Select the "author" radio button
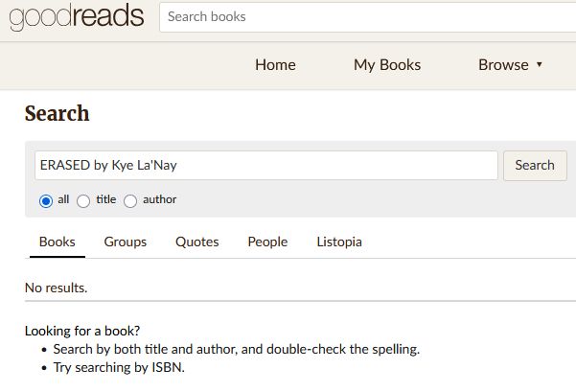 pos(130,200)
